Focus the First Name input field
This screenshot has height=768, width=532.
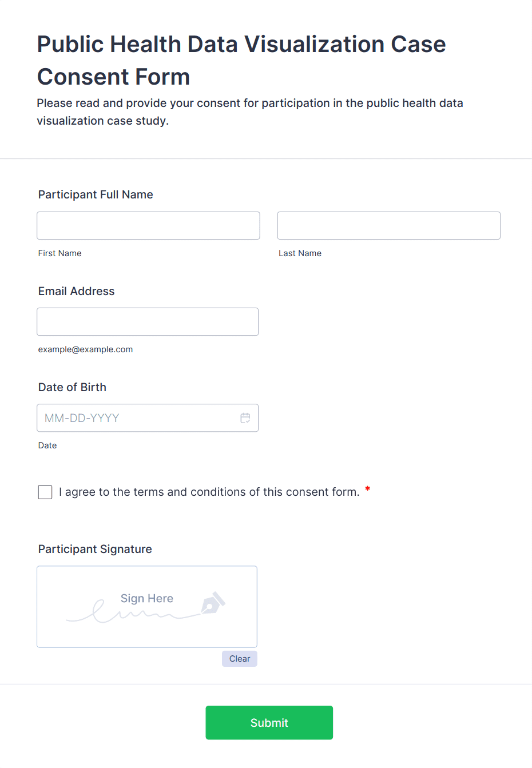pyautogui.click(x=148, y=226)
